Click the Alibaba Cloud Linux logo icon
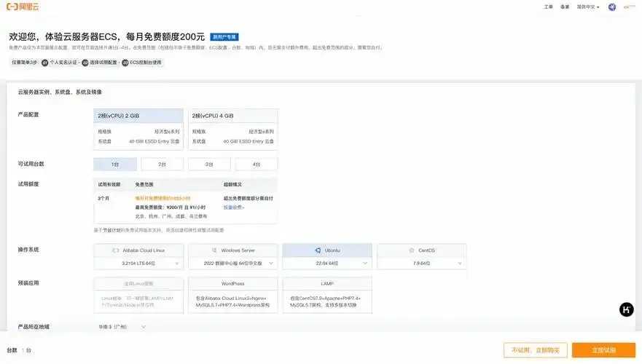The width and height of the screenshot is (642, 364). coord(115,250)
